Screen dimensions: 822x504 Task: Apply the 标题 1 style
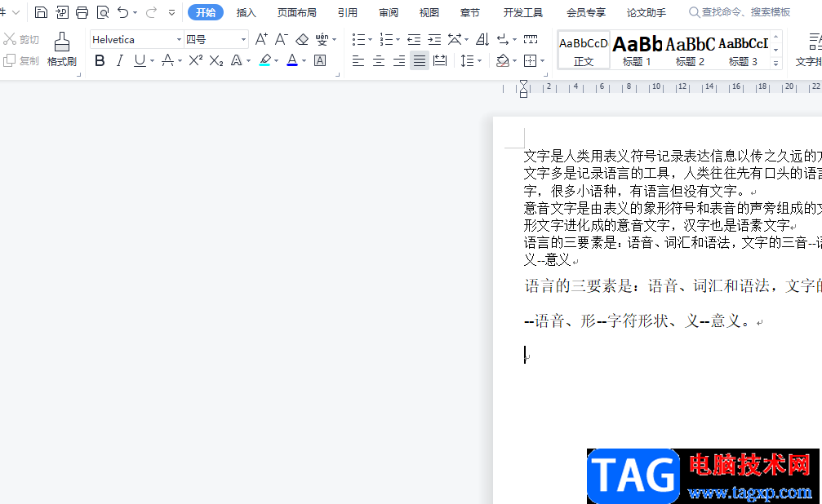(x=637, y=51)
